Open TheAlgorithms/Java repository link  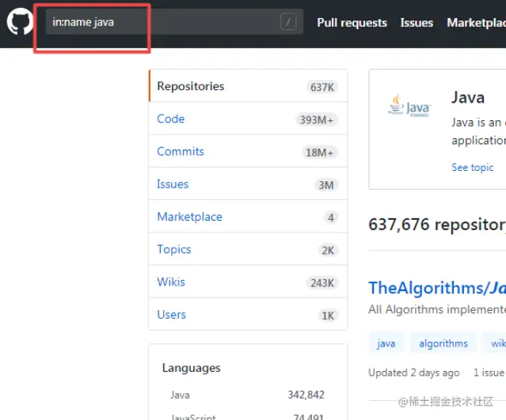pyautogui.click(x=437, y=288)
